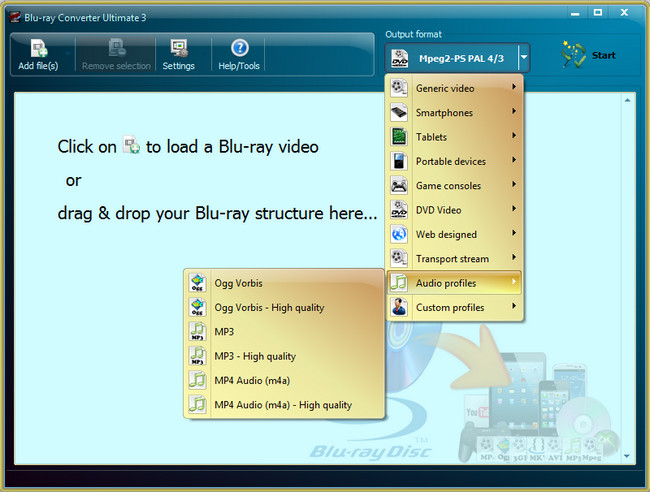
Task: Click the Smartphones phone icon
Action: tap(399, 112)
